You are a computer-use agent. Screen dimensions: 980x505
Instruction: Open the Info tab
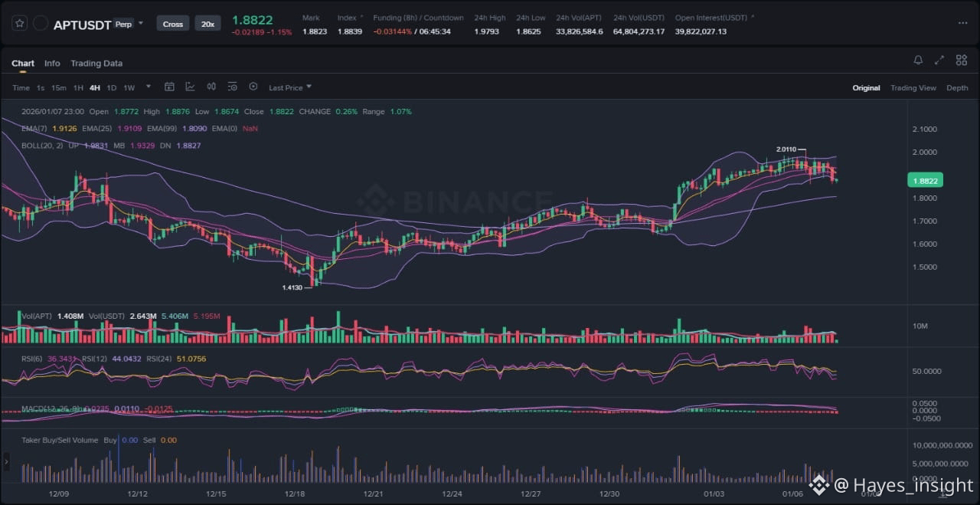pyautogui.click(x=52, y=64)
